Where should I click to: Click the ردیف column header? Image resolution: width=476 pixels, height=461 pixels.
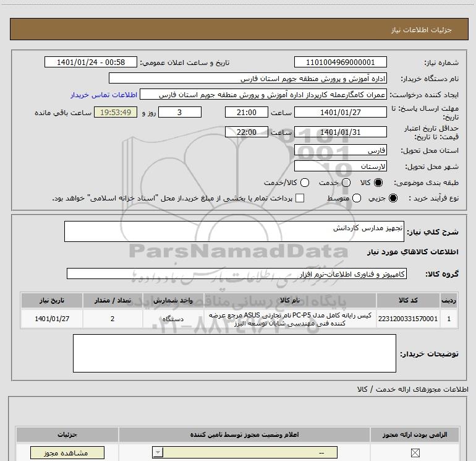pos(449,301)
